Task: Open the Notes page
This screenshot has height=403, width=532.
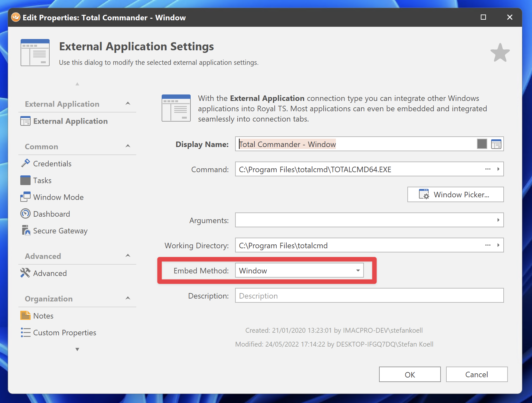Action: pos(43,316)
